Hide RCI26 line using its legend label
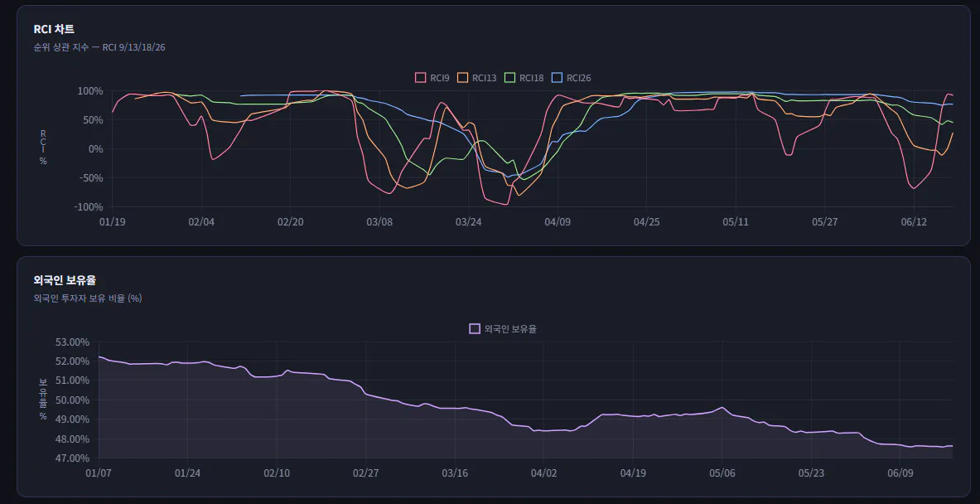This screenshot has width=980, height=504. click(x=579, y=78)
